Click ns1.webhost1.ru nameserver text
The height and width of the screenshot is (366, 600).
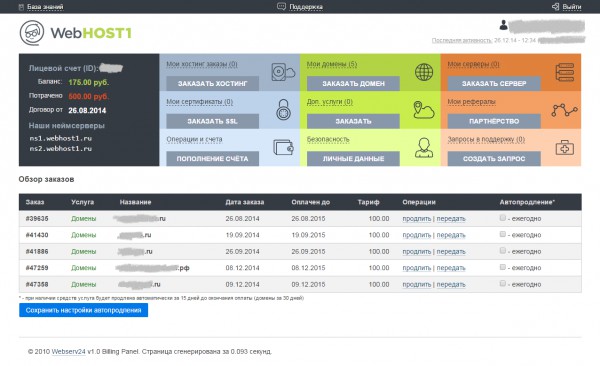60,138
